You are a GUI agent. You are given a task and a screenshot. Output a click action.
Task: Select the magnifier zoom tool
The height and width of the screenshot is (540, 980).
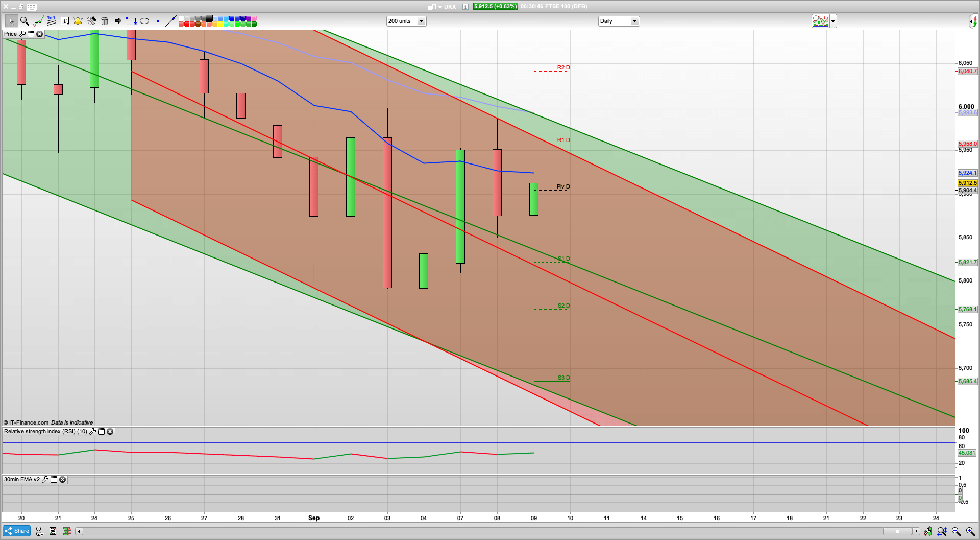tap(24, 21)
